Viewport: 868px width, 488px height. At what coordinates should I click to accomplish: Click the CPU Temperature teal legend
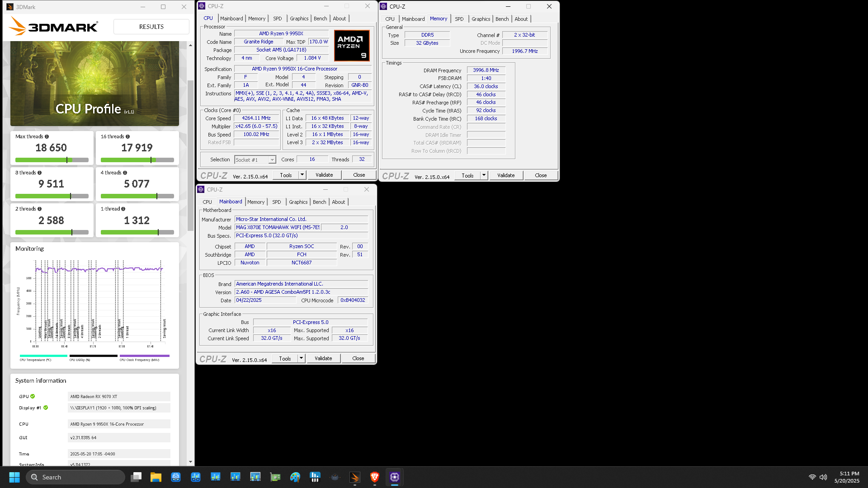(x=43, y=358)
